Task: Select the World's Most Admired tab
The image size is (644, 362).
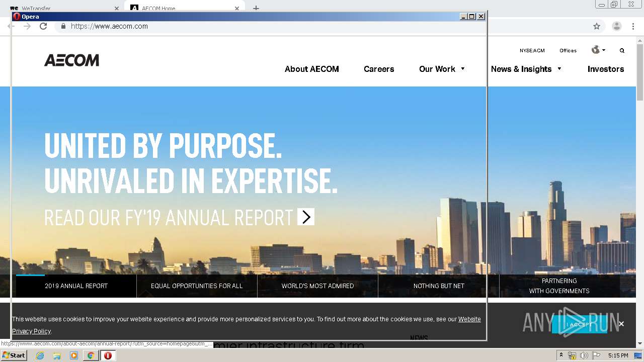Action: pyautogui.click(x=317, y=286)
